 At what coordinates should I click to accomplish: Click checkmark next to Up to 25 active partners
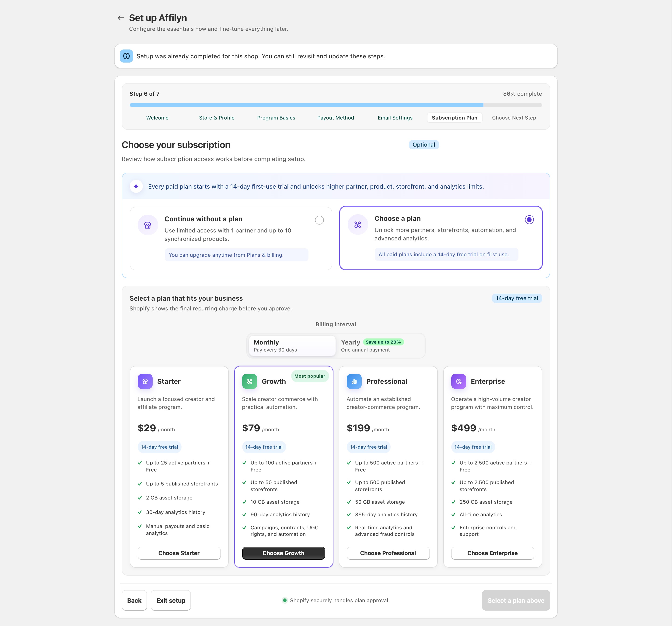pyautogui.click(x=140, y=463)
